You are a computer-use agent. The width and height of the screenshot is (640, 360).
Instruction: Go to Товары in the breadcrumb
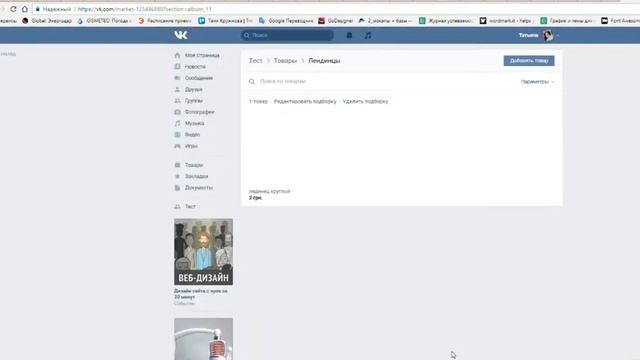coord(285,61)
